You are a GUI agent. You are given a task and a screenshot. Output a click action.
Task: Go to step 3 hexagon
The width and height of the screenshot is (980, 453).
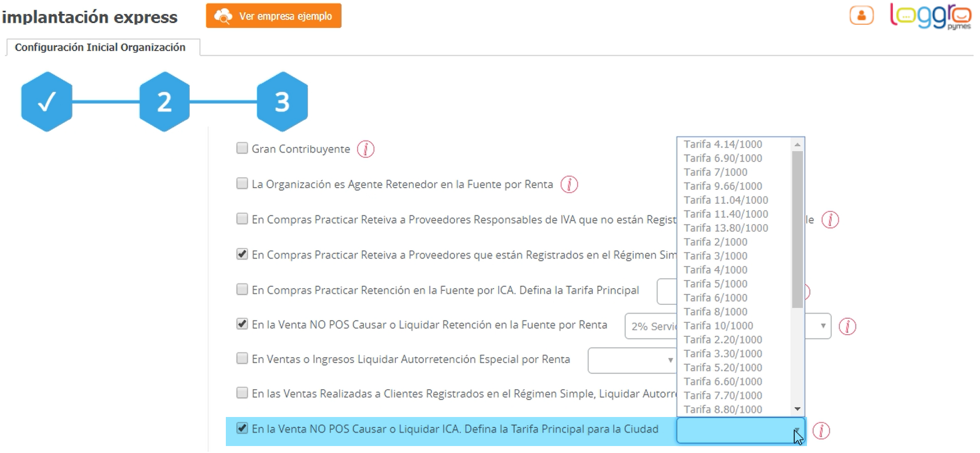pos(282,102)
